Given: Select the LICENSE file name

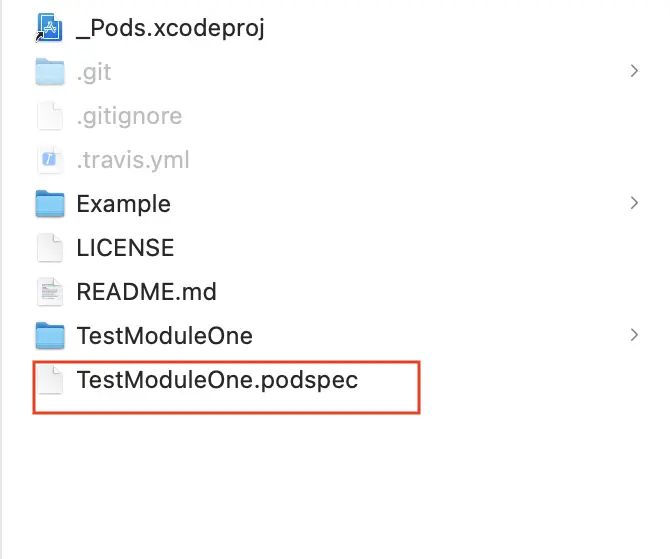Looking at the screenshot, I should [x=125, y=248].
